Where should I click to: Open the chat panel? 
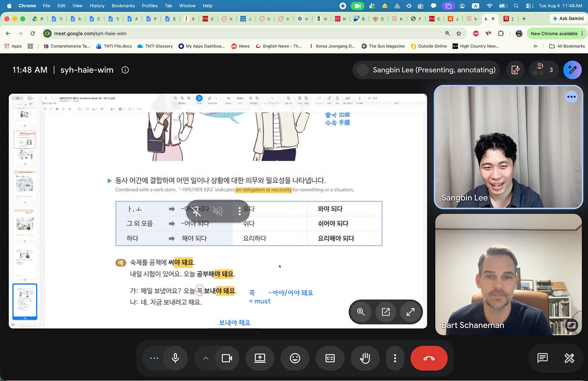click(x=542, y=358)
